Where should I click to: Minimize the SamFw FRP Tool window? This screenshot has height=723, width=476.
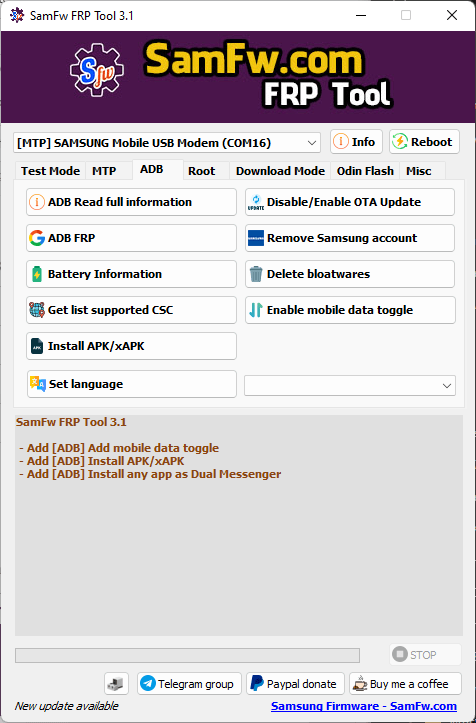click(363, 15)
